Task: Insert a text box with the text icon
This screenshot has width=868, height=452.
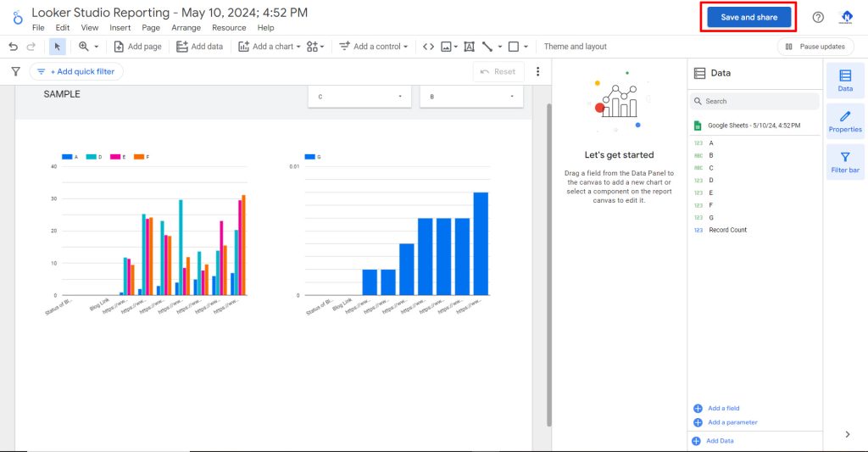Action: pos(469,47)
